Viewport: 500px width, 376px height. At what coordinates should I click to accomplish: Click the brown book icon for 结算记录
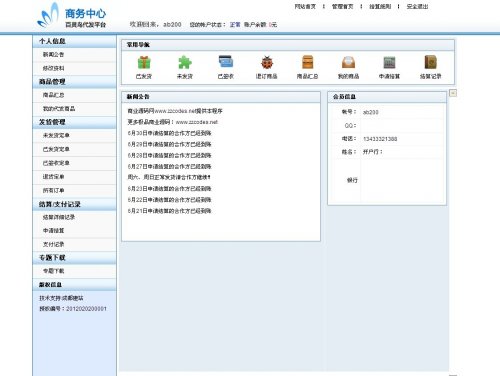coord(430,62)
